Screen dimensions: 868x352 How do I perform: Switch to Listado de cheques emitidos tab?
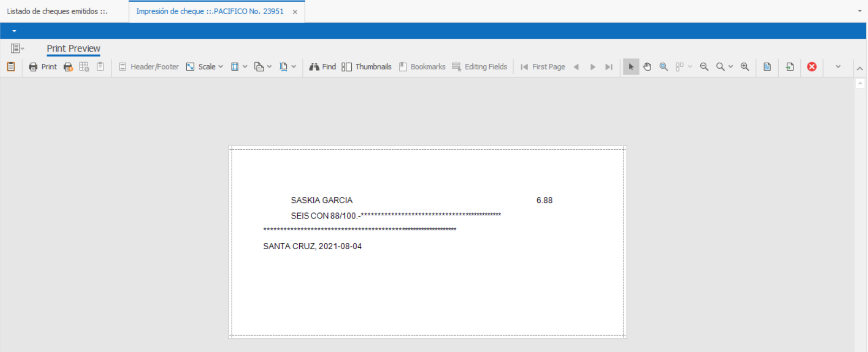click(x=57, y=11)
